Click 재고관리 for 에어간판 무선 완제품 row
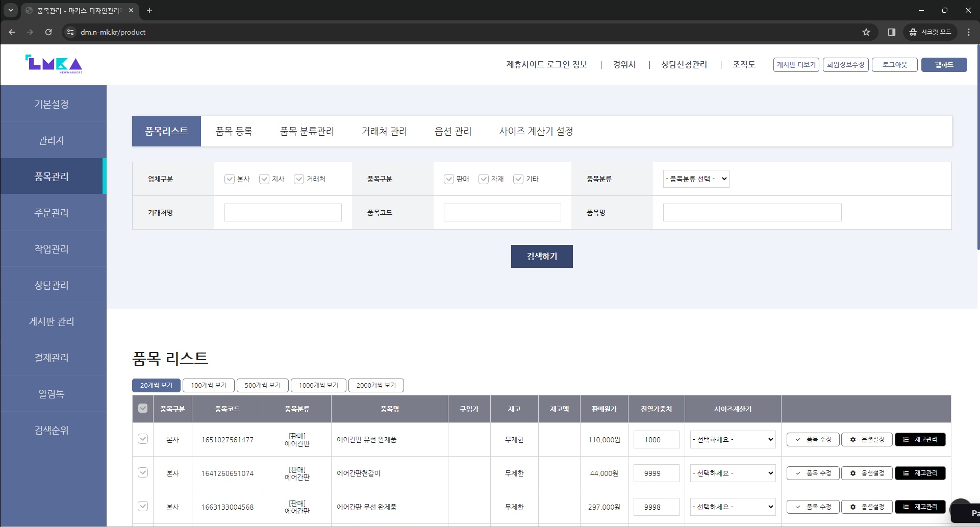The width and height of the screenshot is (980, 527). [x=920, y=507]
